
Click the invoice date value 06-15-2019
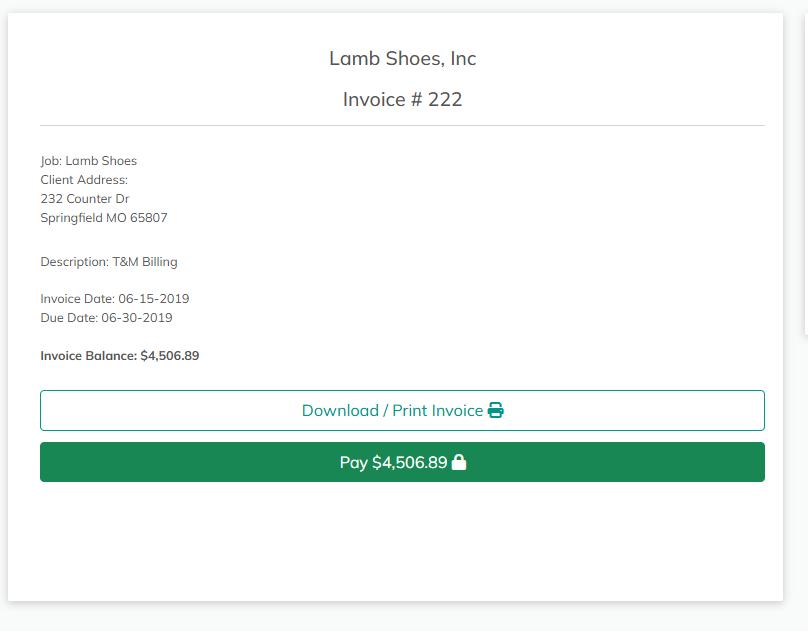pos(153,299)
